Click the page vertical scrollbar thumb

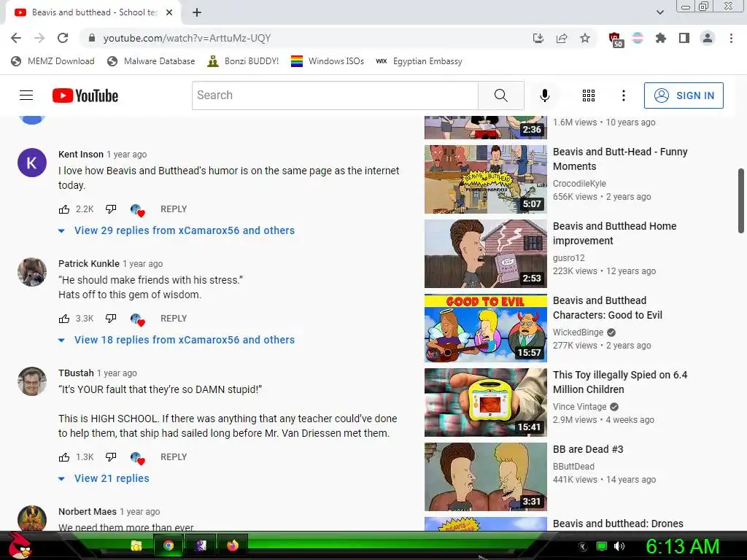point(741,201)
